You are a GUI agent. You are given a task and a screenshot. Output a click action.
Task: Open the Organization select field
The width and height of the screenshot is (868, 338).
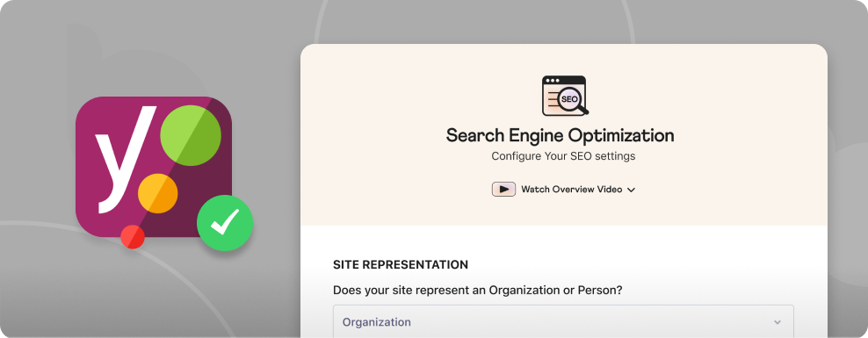click(x=563, y=321)
